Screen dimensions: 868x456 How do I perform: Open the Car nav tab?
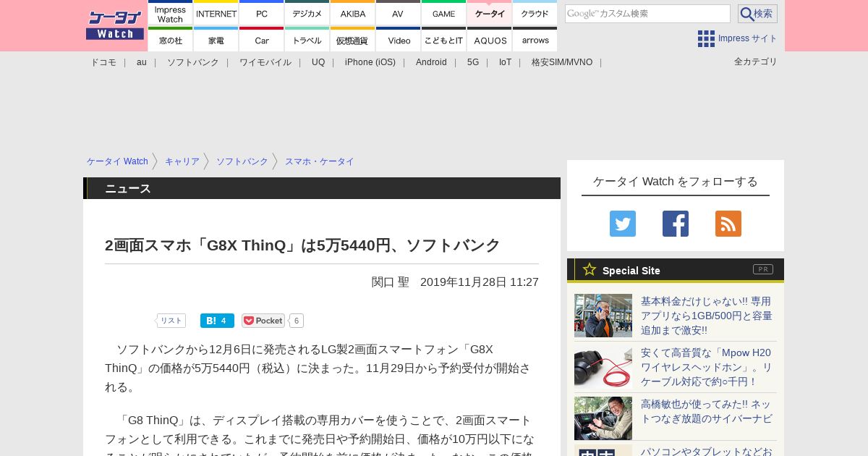tap(262, 40)
